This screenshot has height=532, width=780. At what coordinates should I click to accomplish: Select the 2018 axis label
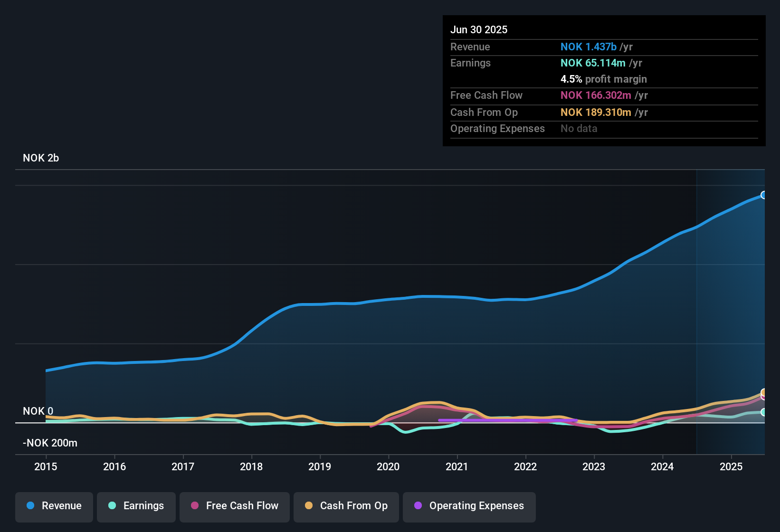pyautogui.click(x=251, y=466)
